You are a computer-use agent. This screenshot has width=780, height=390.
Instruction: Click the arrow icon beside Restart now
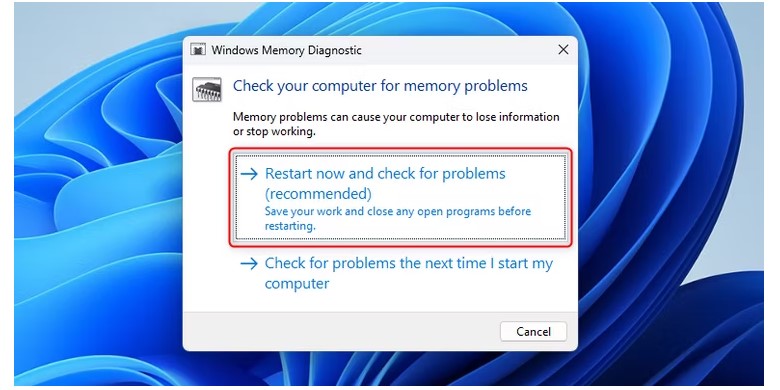249,174
